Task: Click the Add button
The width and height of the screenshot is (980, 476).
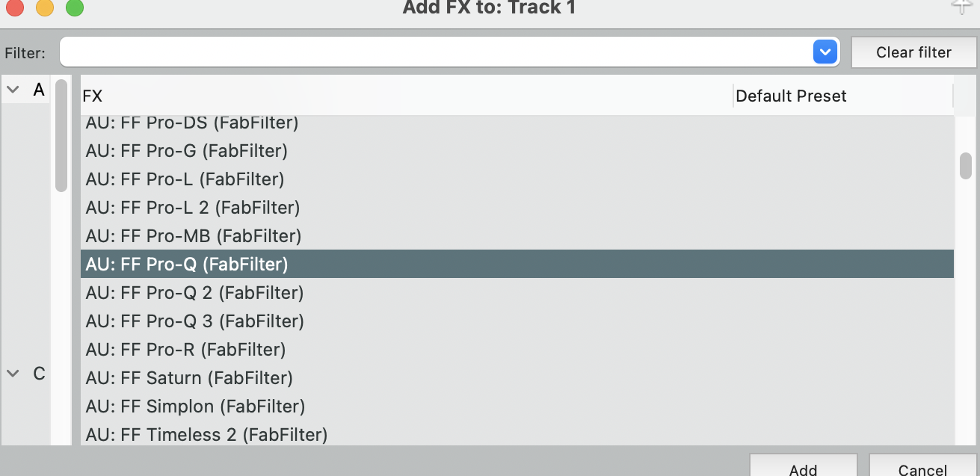Action: click(x=803, y=467)
